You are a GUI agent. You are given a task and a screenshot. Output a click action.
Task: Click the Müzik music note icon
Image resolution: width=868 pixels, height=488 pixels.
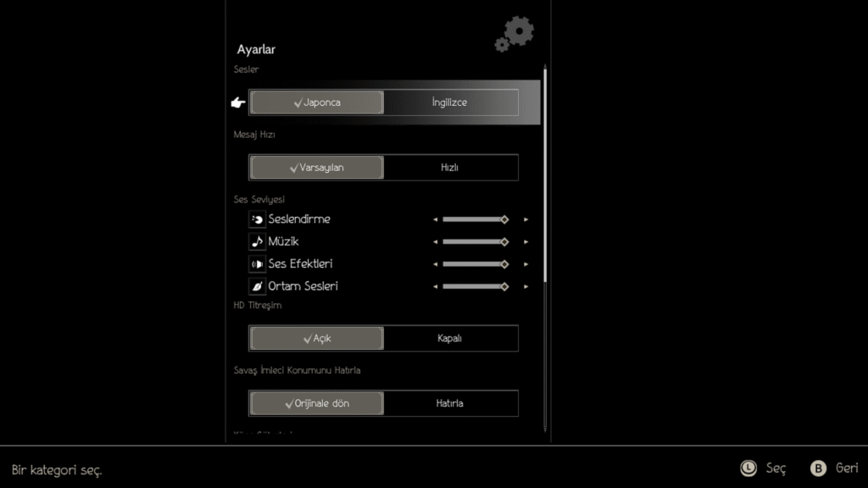pos(257,241)
